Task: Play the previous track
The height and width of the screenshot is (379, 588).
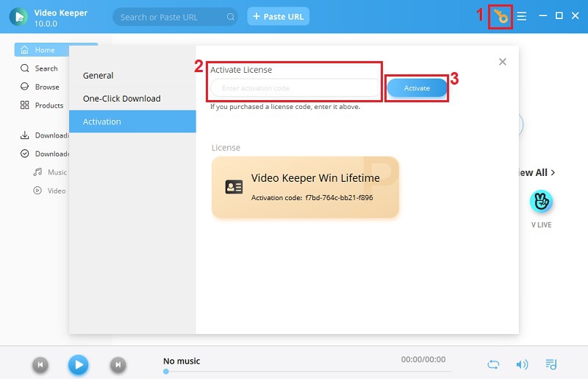Action: point(40,364)
